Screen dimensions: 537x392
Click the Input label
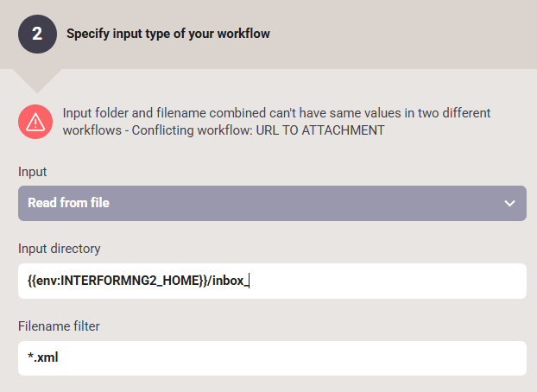(32, 172)
